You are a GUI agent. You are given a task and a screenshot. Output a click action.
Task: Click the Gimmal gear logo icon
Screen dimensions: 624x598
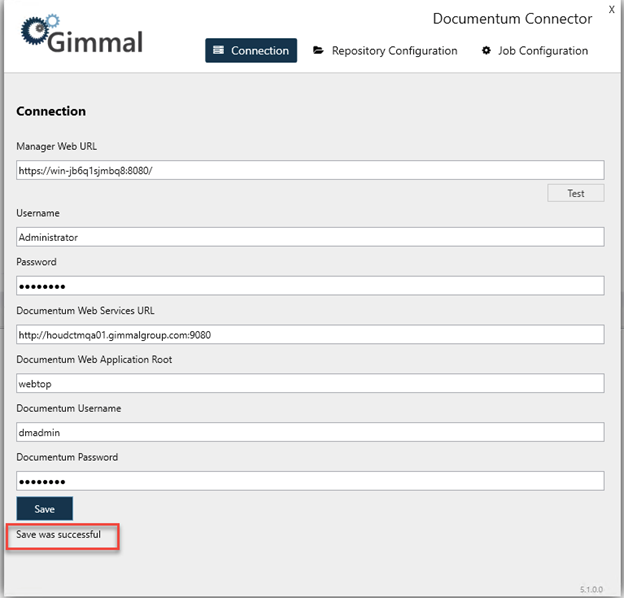coord(37,30)
